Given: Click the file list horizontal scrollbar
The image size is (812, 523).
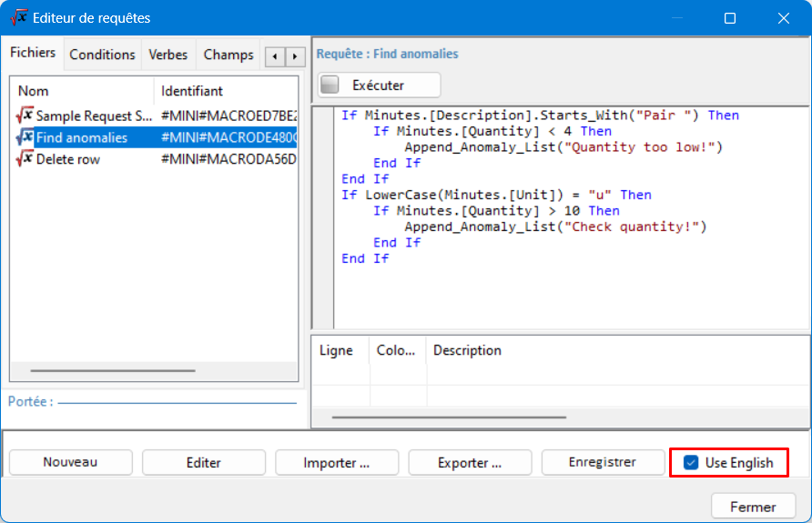Looking at the screenshot, I should tap(112, 370).
